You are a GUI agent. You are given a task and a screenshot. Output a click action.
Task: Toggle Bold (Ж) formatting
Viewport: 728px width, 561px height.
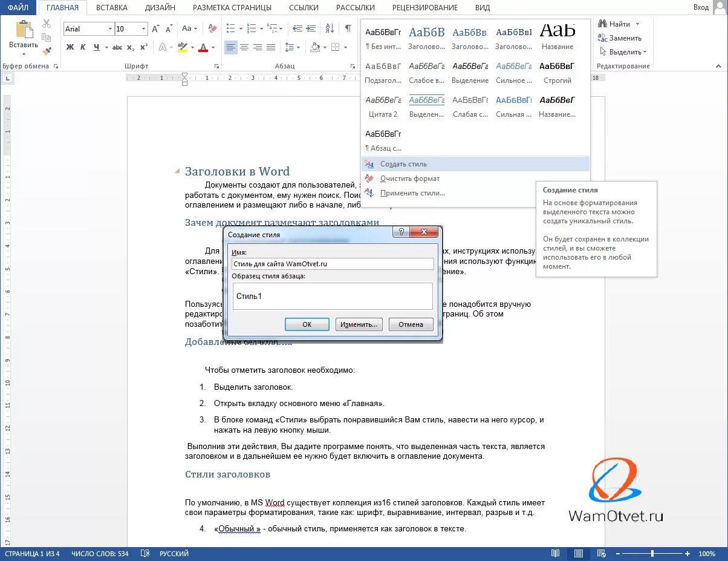click(x=70, y=47)
